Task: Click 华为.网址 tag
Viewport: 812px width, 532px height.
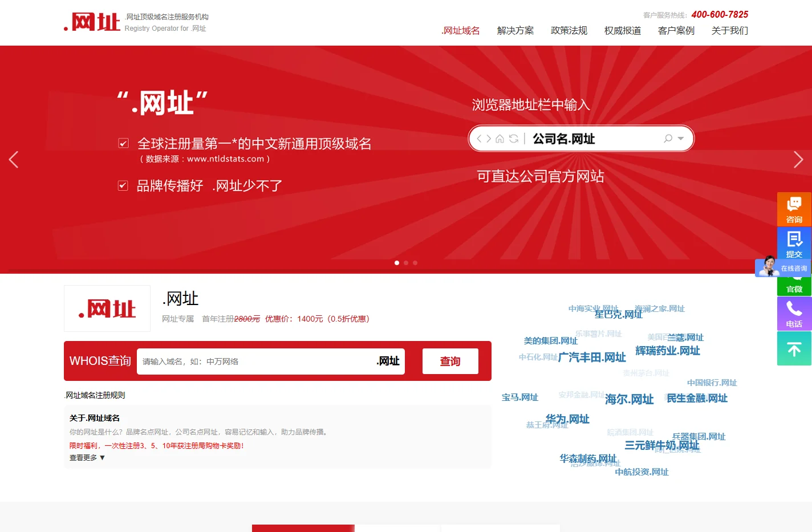Action: (x=567, y=419)
